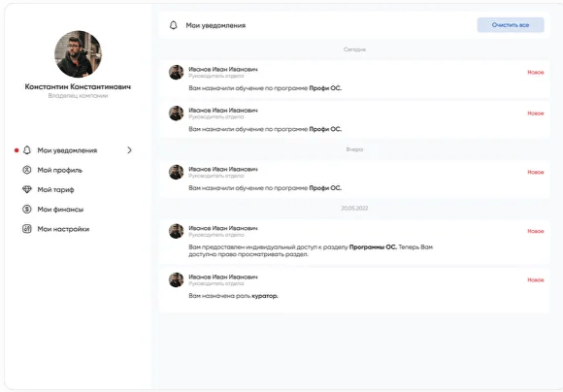Open the Мой тариф menu item
The image size is (563, 392).
point(55,189)
